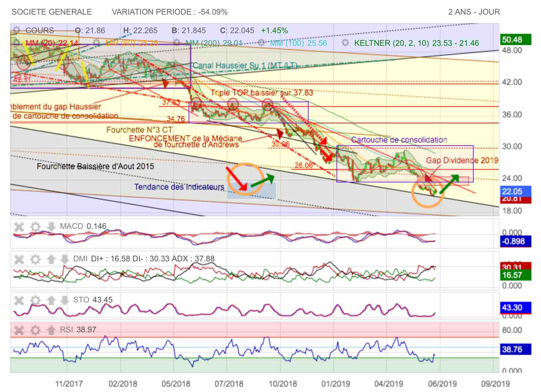Viewport: 541px width, 392px height.
Task: Open gear settings for MM (200) moving average
Action: coord(177,43)
